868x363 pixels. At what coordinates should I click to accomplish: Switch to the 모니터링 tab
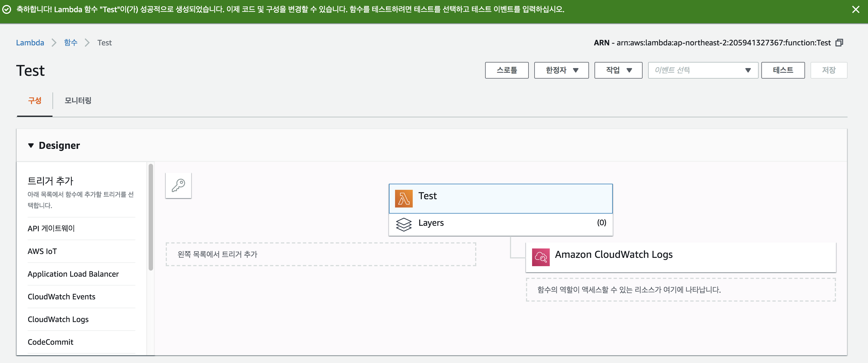[x=78, y=100]
